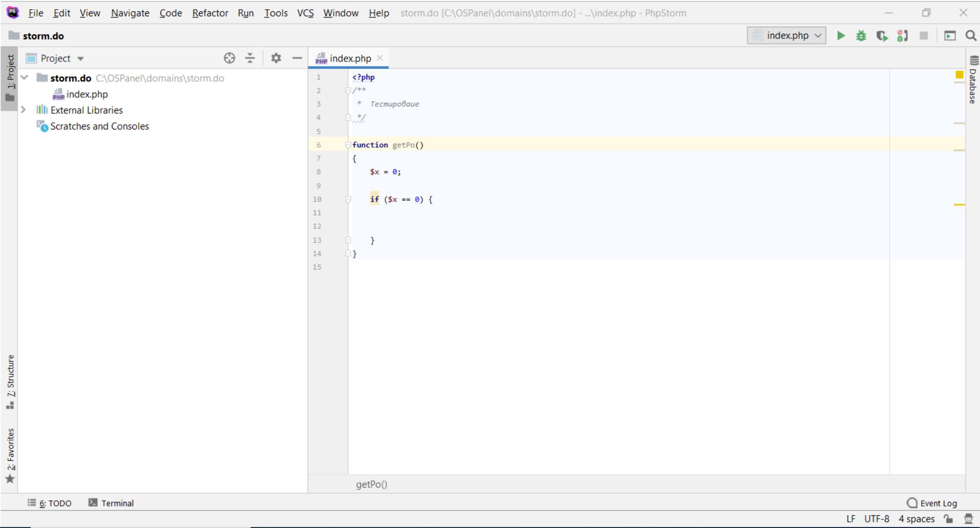Run with coverage shield icon
This screenshot has width=980, height=528.
pyautogui.click(x=882, y=36)
